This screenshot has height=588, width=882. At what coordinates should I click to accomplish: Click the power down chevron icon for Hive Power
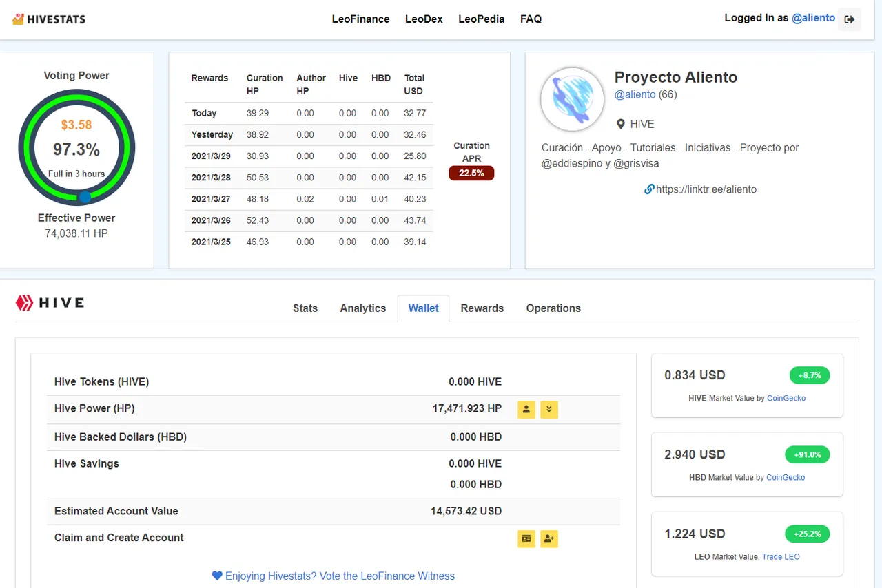(x=549, y=410)
